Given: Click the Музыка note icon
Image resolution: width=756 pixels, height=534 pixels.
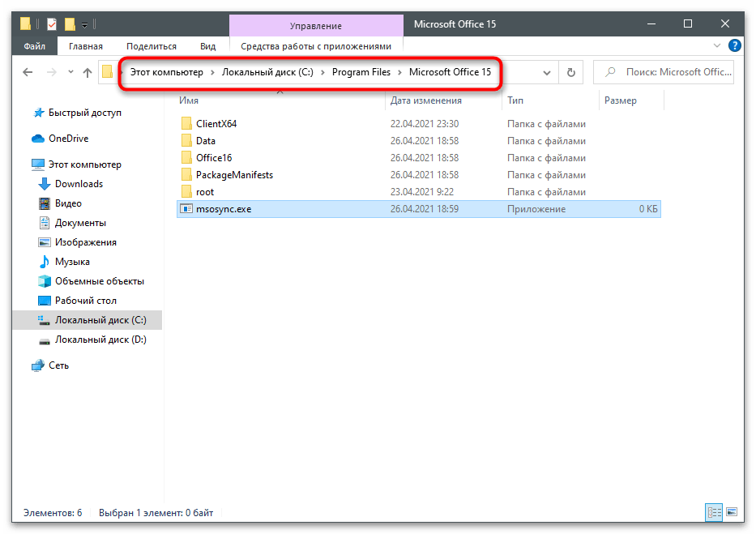Looking at the screenshot, I should (x=45, y=262).
